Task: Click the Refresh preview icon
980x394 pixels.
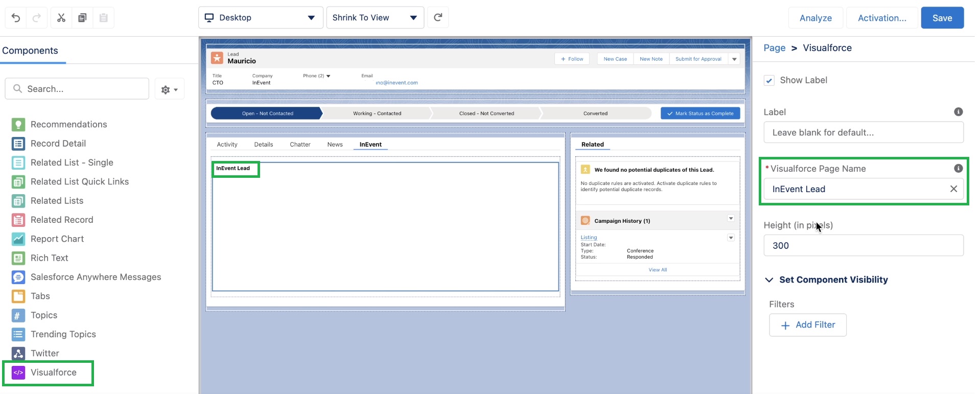Action: (438, 17)
